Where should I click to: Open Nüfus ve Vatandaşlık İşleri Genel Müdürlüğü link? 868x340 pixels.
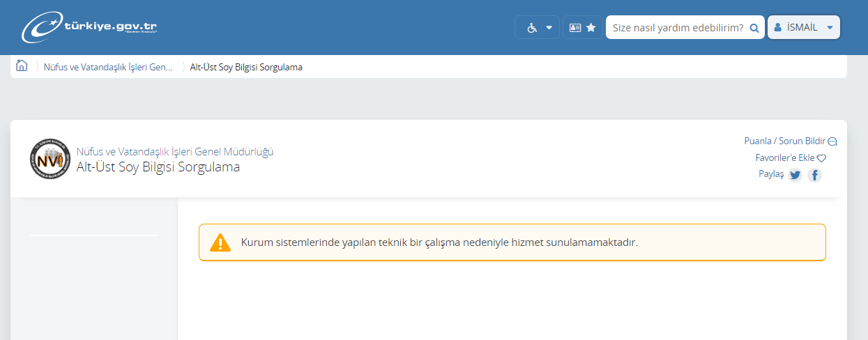pyautogui.click(x=175, y=151)
